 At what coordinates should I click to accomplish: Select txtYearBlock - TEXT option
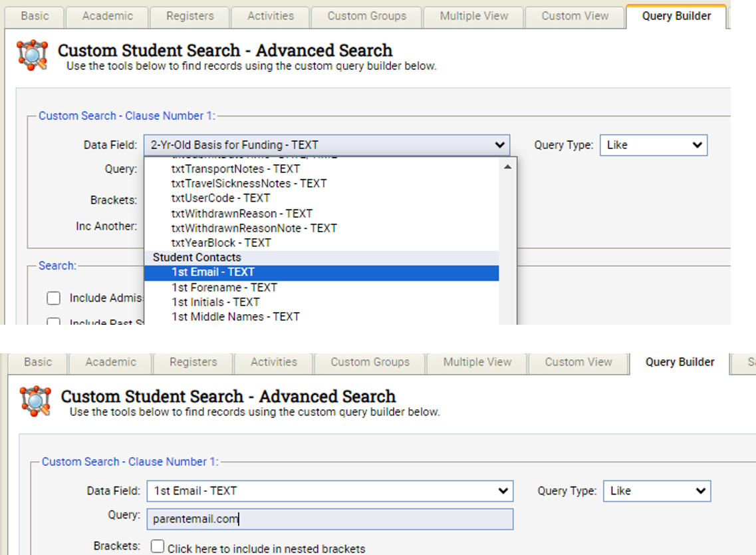pyautogui.click(x=221, y=243)
